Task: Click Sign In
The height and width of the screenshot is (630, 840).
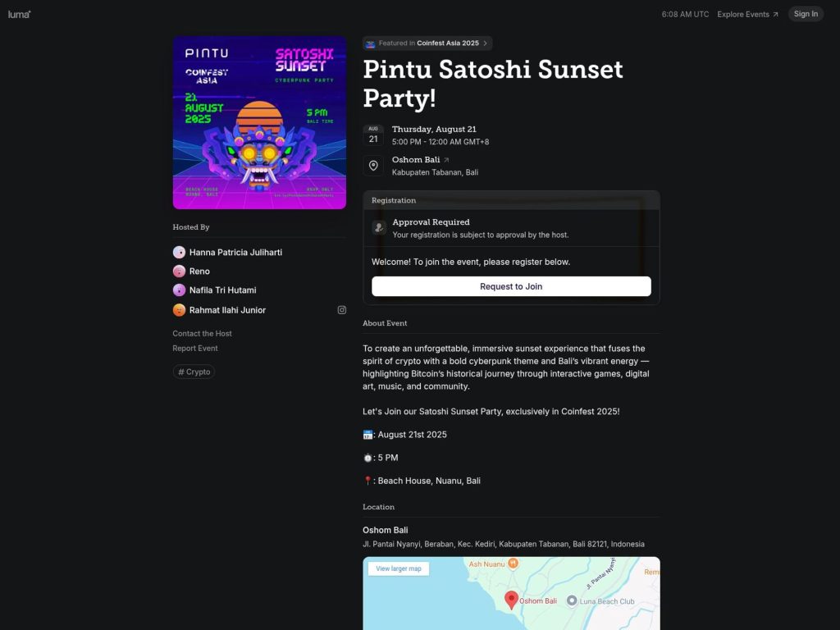Action: coord(805,13)
